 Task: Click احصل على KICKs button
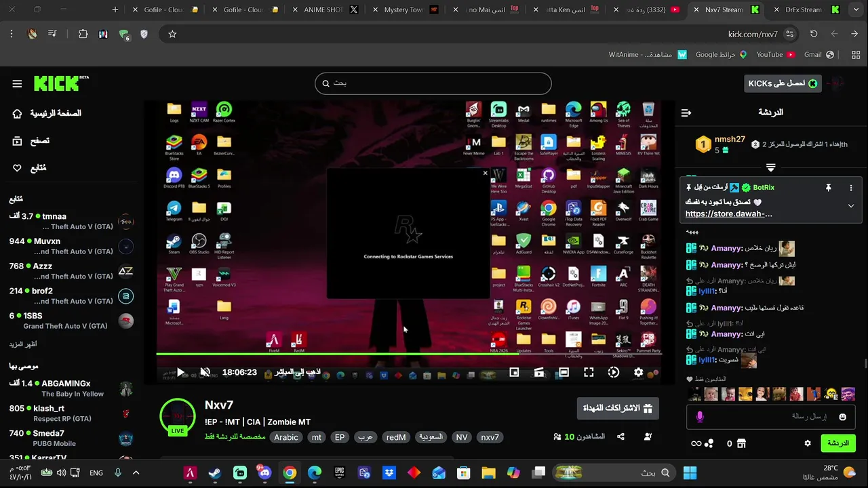[783, 83]
